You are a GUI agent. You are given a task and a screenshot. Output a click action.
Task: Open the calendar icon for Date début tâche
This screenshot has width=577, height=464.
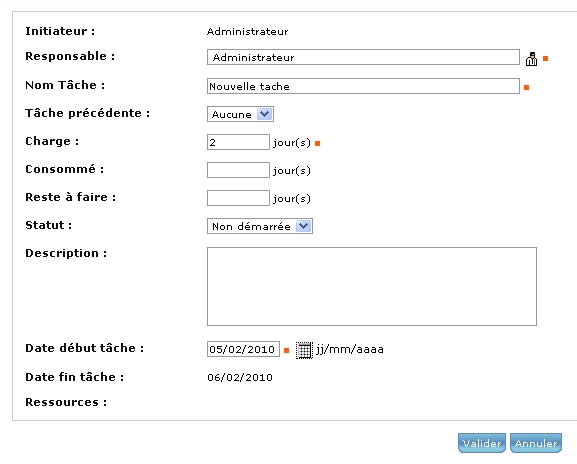tap(304, 350)
